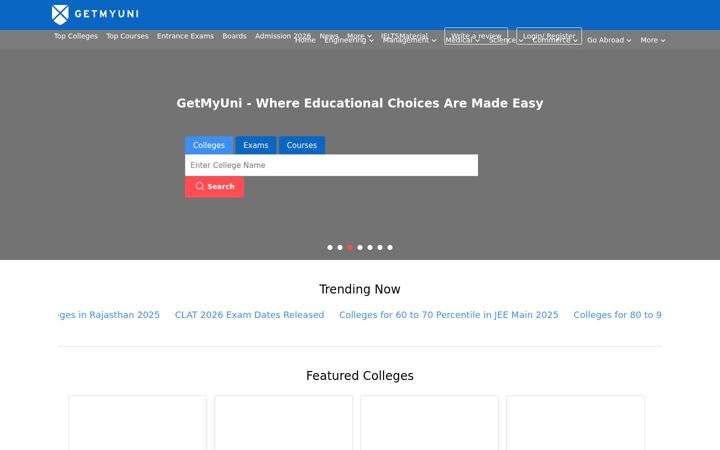720x450 pixels.
Task: Expand the More dropdown beside Go Abroad
Action: coord(652,40)
